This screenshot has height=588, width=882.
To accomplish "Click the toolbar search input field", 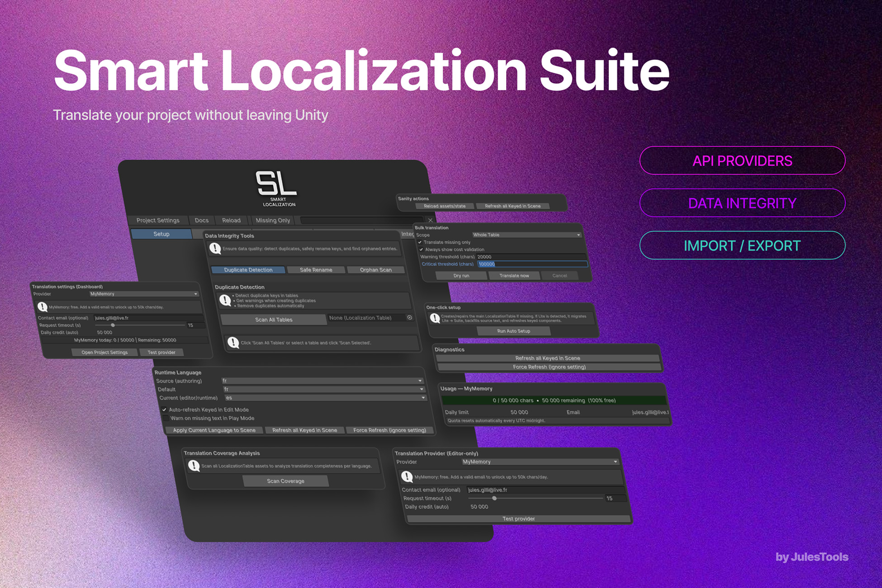I will 362,220.
